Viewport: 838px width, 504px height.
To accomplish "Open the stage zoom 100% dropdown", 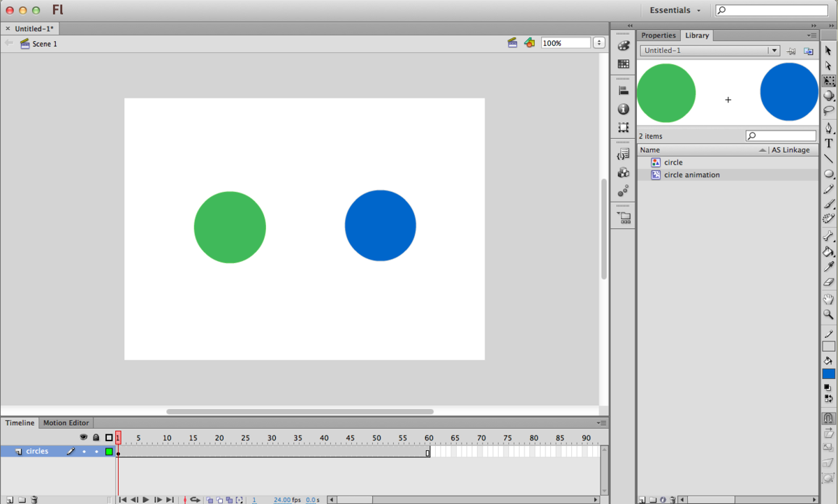I will coord(598,43).
